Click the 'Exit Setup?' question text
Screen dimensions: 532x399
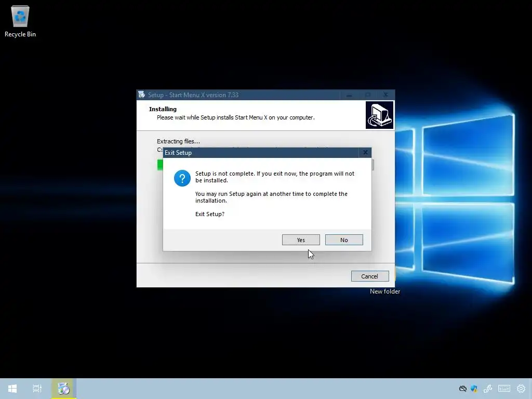point(210,214)
